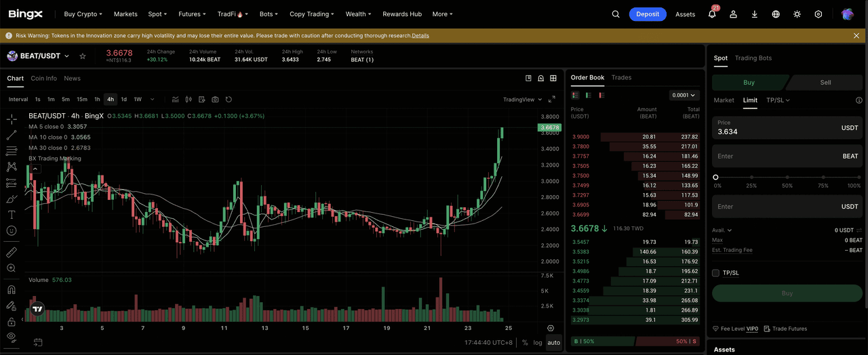Open notifications bell with 21 badge

pyautogui.click(x=712, y=14)
